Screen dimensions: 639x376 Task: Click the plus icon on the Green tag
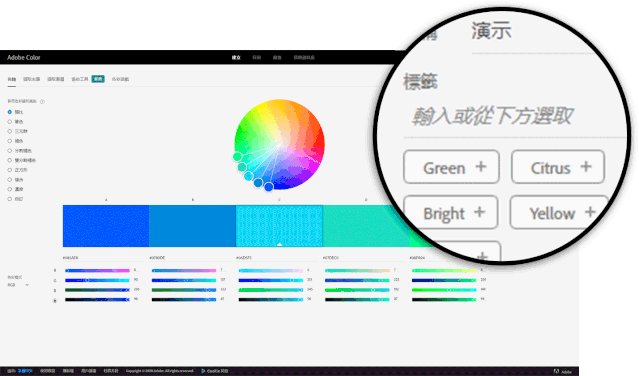pos(481,166)
